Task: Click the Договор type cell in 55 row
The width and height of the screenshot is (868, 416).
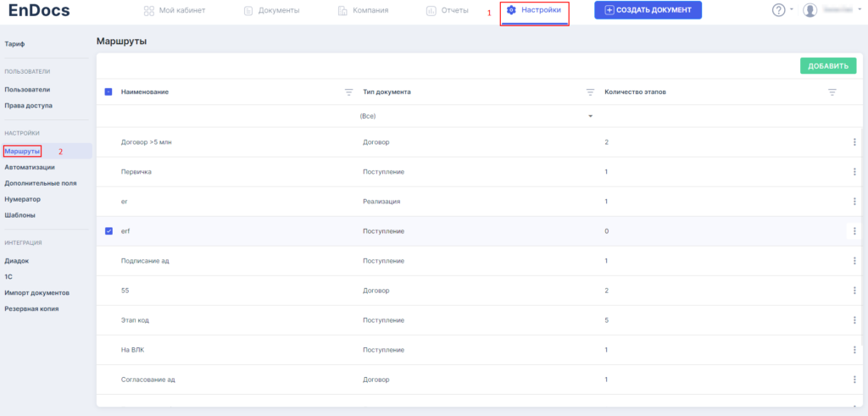Action: tap(376, 291)
